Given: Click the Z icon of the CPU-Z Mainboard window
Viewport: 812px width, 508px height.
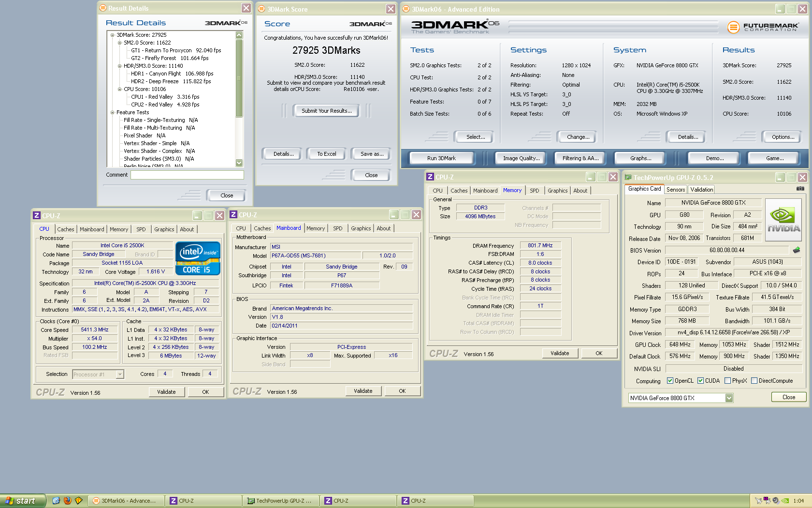Looking at the screenshot, I should (x=233, y=215).
